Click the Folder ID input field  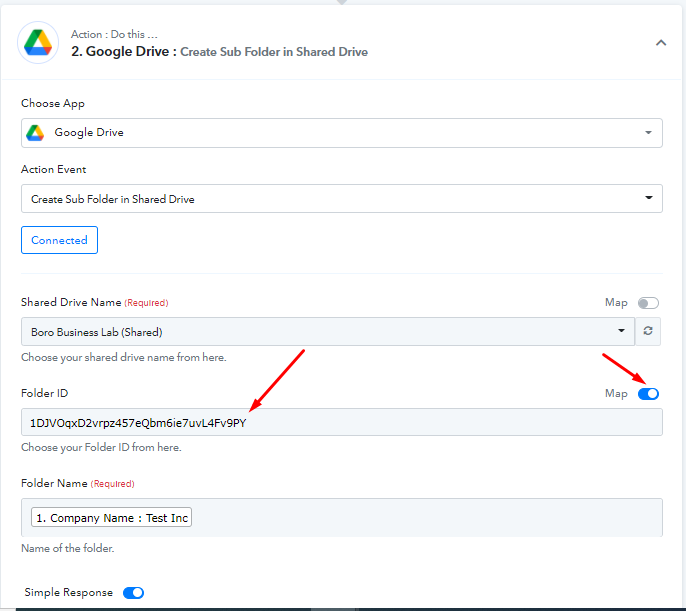click(342, 422)
